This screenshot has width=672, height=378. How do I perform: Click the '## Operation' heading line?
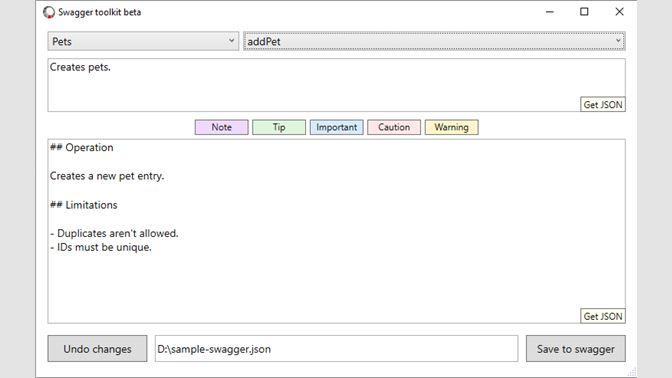82,147
